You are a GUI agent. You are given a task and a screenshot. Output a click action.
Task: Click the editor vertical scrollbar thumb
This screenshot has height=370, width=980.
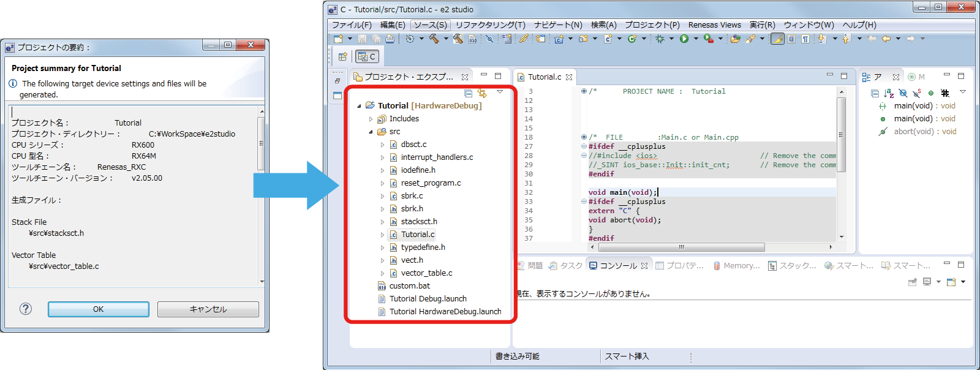pyautogui.click(x=841, y=134)
